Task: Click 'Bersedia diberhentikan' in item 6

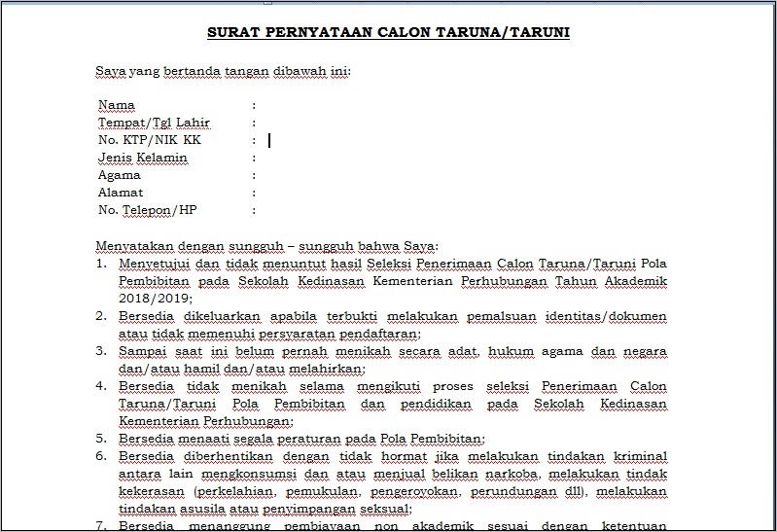Action: point(195,456)
